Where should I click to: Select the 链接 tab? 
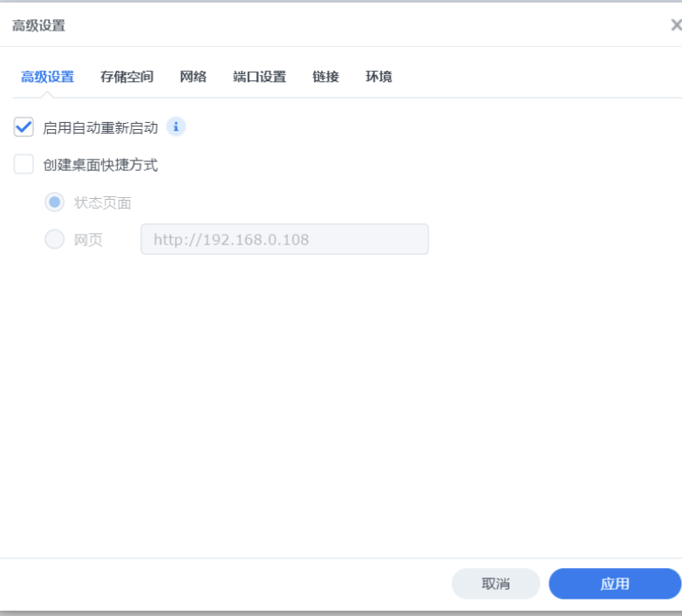(x=325, y=77)
